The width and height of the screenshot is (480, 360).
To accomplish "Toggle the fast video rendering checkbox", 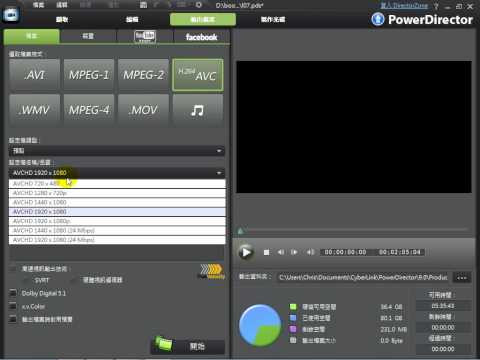I will point(13,268).
